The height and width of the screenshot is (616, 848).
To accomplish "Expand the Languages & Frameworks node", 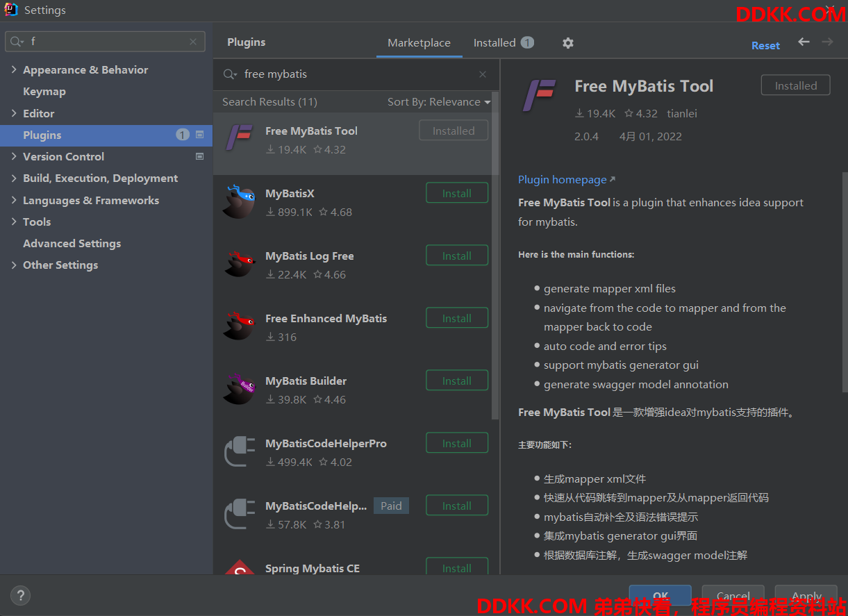I will click(14, 200).
